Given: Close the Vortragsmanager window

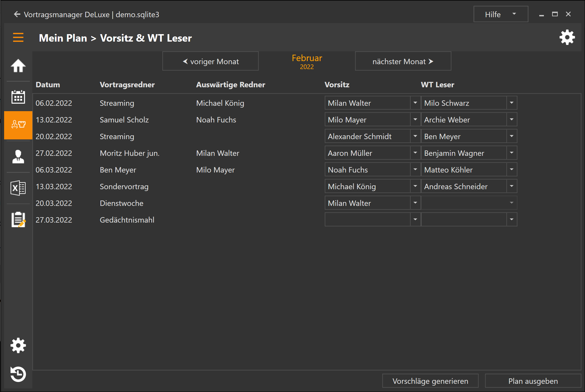Looking at the screenshot, I should [x=568, y=14].
